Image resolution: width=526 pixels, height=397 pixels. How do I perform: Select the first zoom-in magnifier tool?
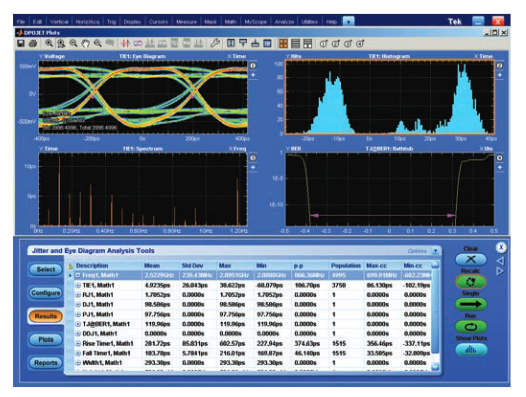[49, 44]
